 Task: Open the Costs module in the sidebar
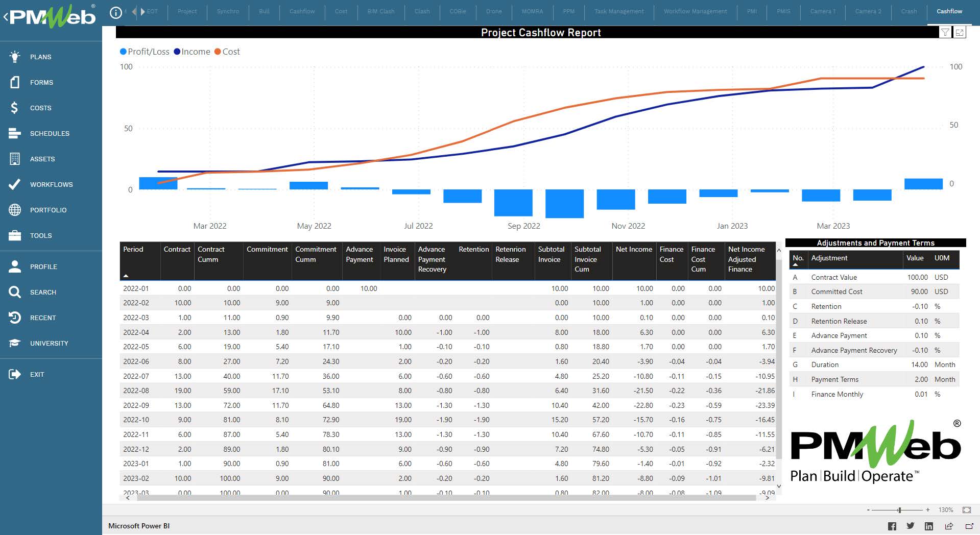pyautogui.click(x=40, y=108)
